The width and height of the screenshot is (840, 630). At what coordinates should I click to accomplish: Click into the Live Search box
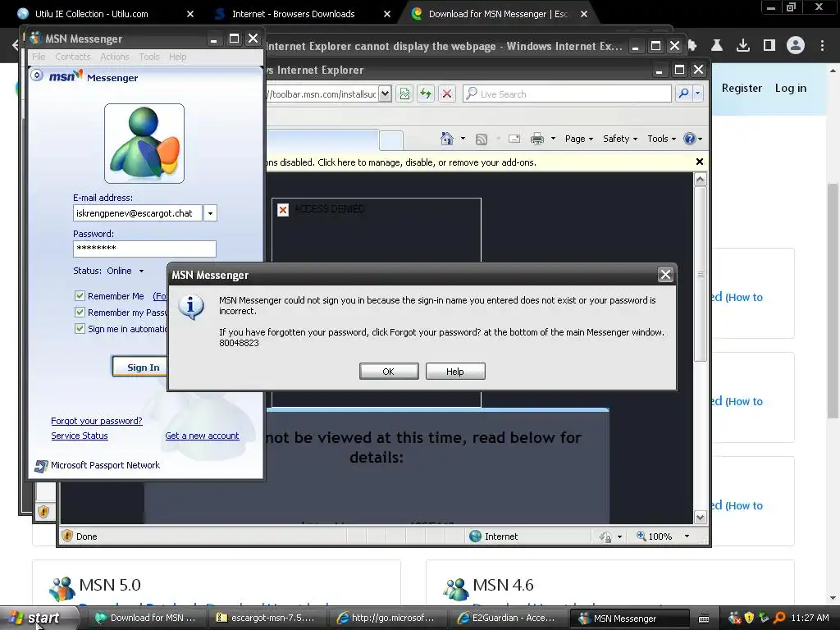click(x=567, y=94)
